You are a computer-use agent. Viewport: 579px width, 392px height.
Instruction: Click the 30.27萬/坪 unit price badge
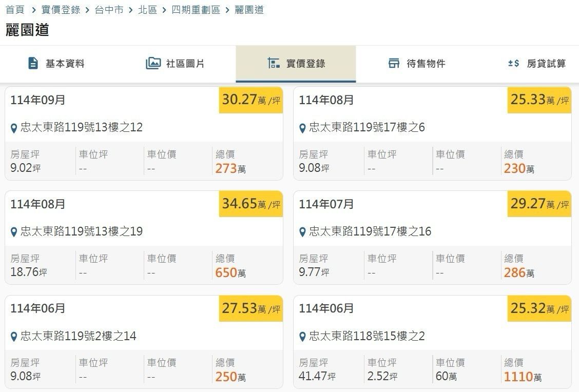[x=251, y=100]
